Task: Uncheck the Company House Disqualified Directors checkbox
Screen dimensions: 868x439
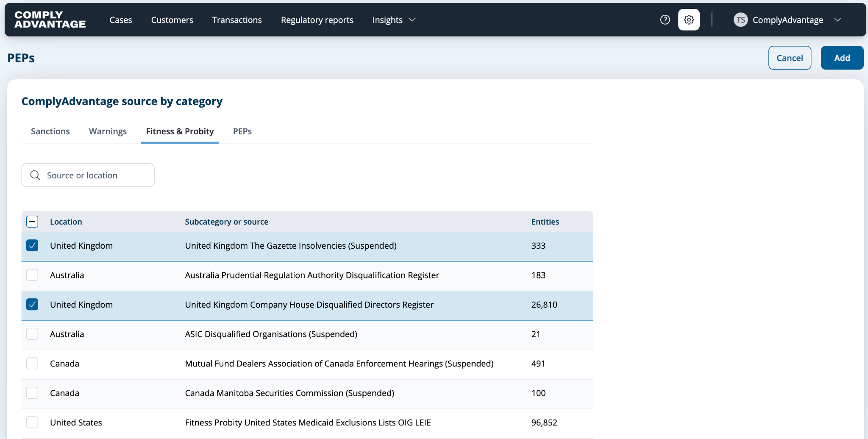Action: (32, 305)
